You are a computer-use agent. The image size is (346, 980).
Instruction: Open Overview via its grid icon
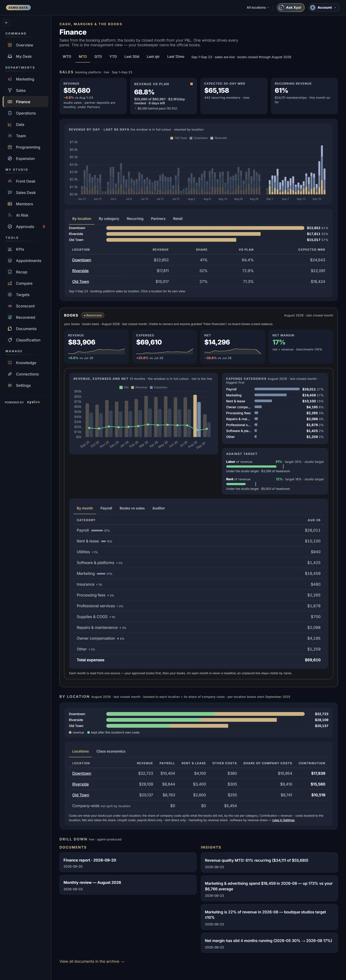(10, 45)
